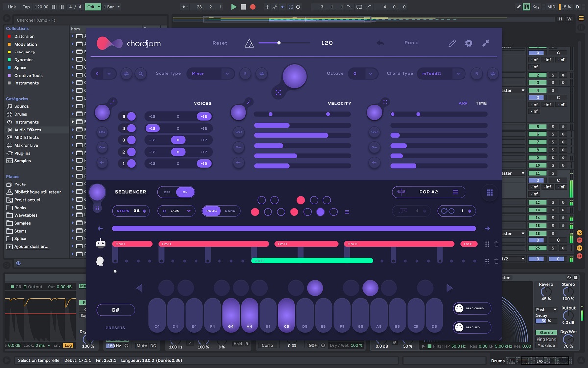Click the R randomize button beside Scale Type

(245, 74)
